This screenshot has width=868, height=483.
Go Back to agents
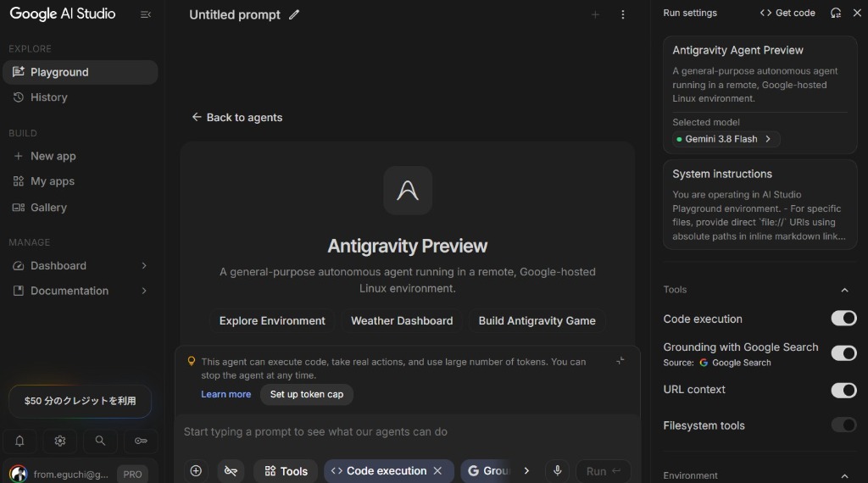[x=237, y=117]
